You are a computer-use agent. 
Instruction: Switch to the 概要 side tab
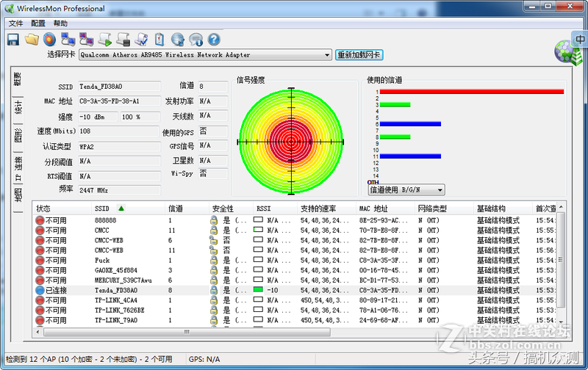point(18,80)
